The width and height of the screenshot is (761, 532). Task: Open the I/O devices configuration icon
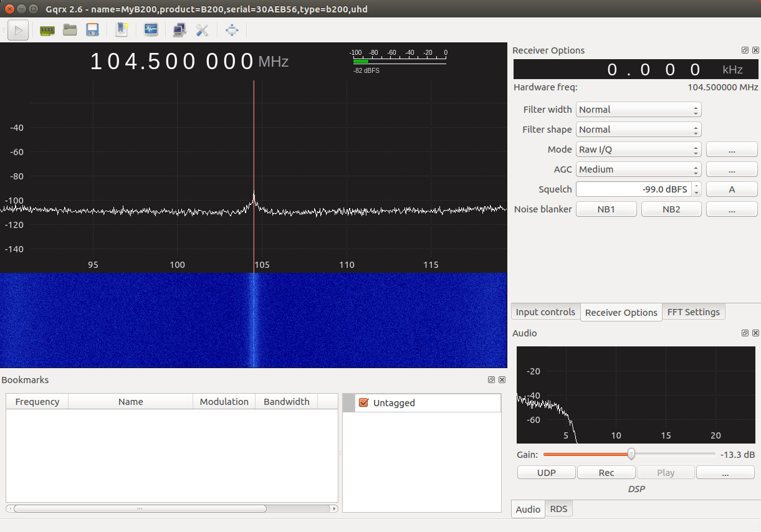[x=47, y=30]
